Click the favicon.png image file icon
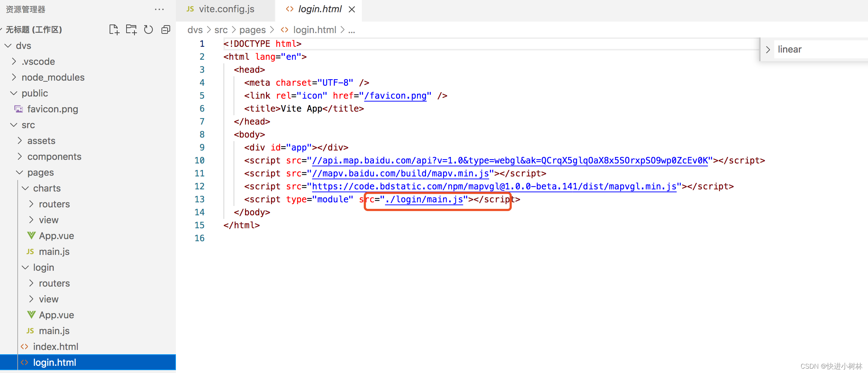The image size is (868, 373). (18, 109)
